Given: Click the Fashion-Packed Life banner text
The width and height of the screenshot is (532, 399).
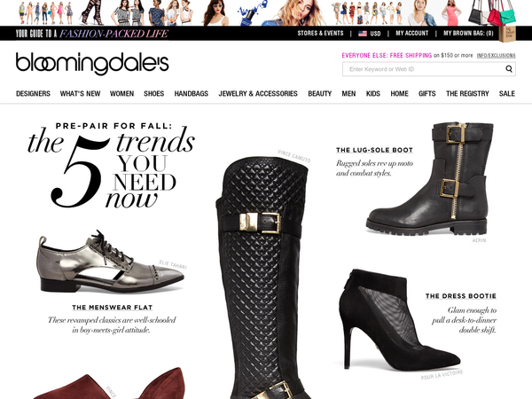Looking at the screenshot, I should (x=113, y=34).
